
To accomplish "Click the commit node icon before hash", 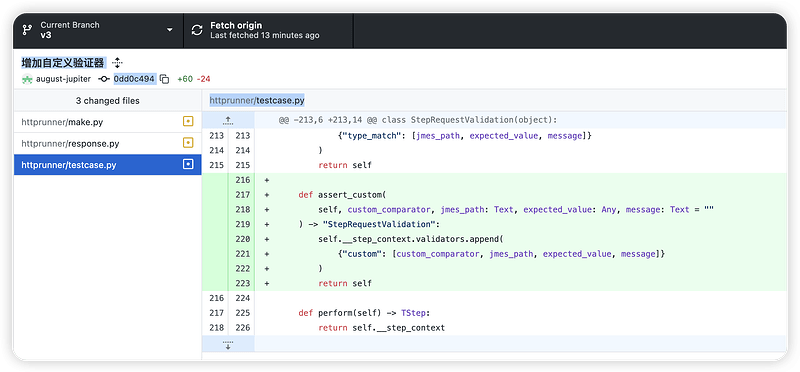I will 104,79.
